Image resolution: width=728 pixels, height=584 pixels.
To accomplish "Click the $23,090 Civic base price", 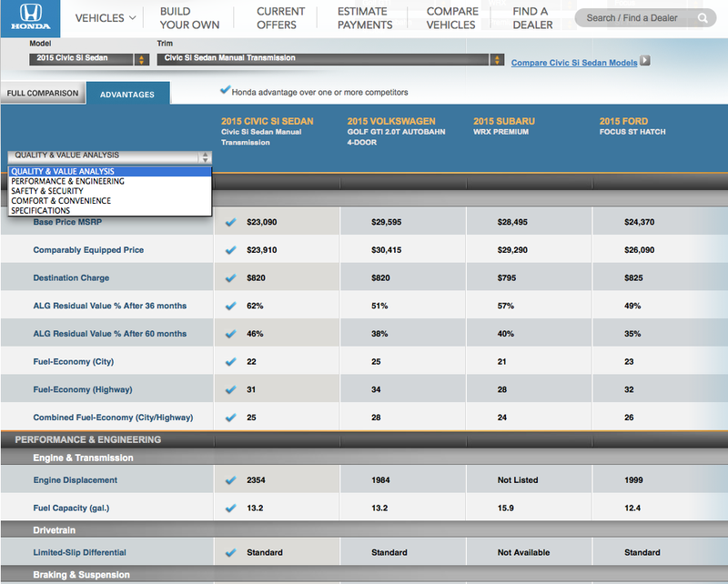I will (x=262, y=222).
